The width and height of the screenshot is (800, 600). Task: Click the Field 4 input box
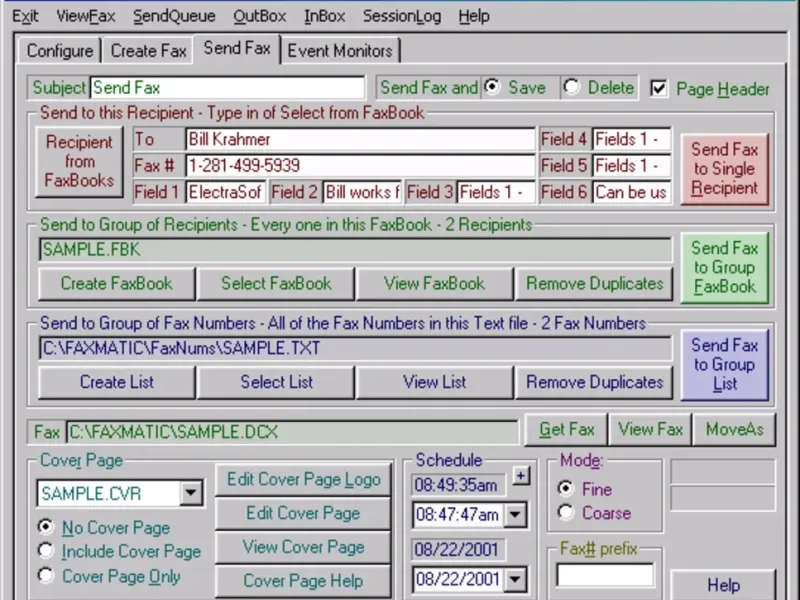[x=632, y=139]
